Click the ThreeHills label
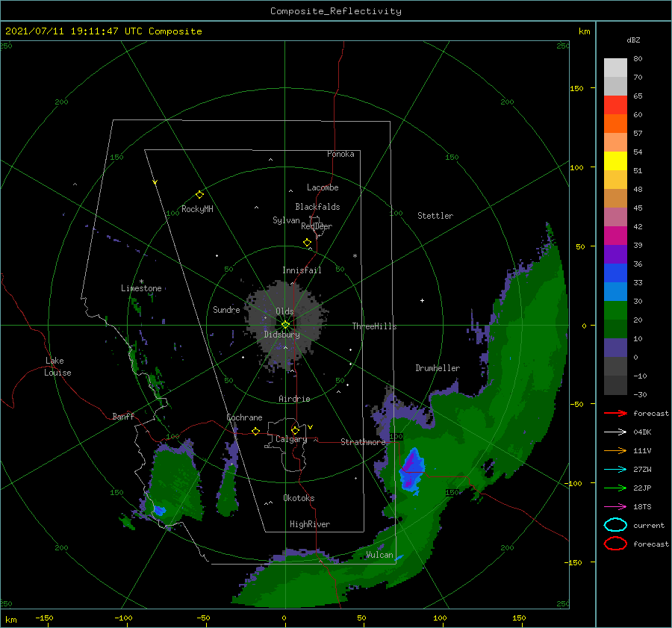This screenshot has width=672, height=628. (x=375, y=326)
